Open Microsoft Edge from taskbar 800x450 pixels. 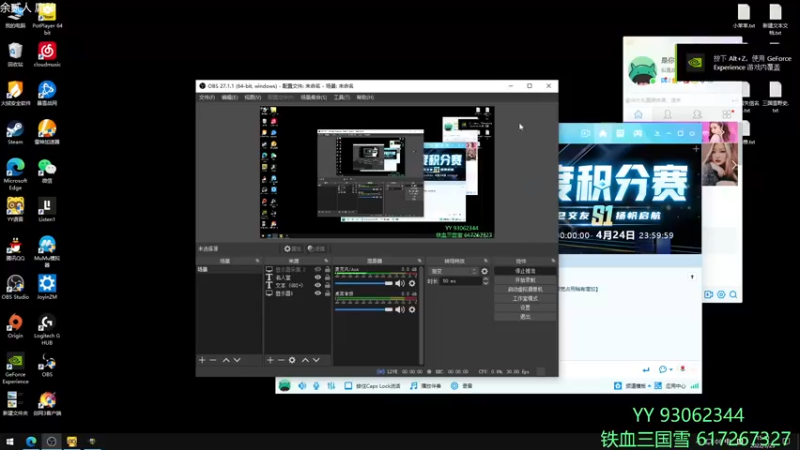tap(31, 441)
